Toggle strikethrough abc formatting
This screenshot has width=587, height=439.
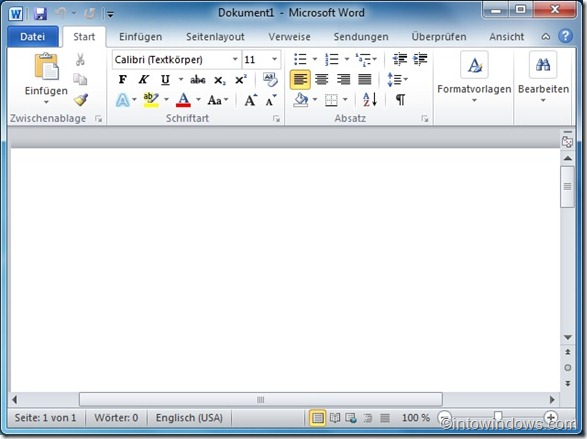(x=198, y=80)
